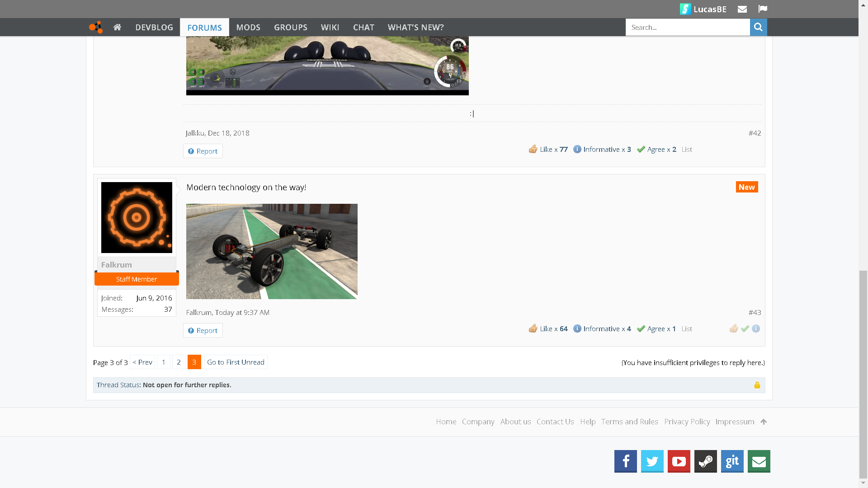Click the page vertical scrollbar thumb
868x488 pixels.
coord(863,374)
